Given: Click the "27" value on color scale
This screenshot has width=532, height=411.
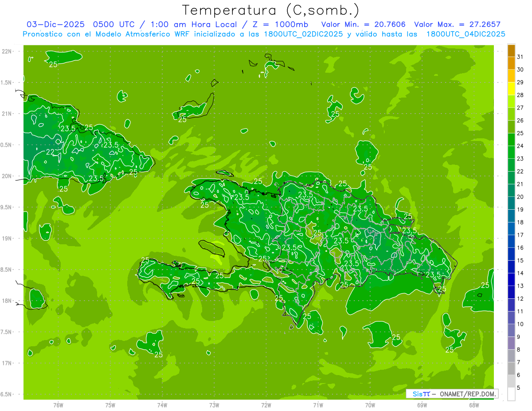Looking at the screenshot, I should click(520, 108).
